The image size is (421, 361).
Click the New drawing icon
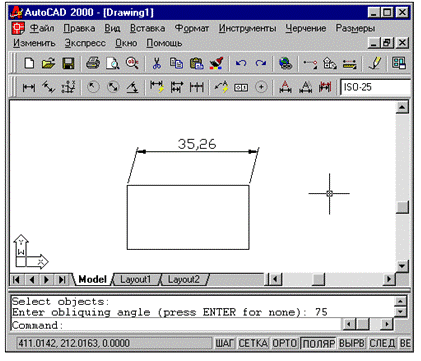coord(29,63)
